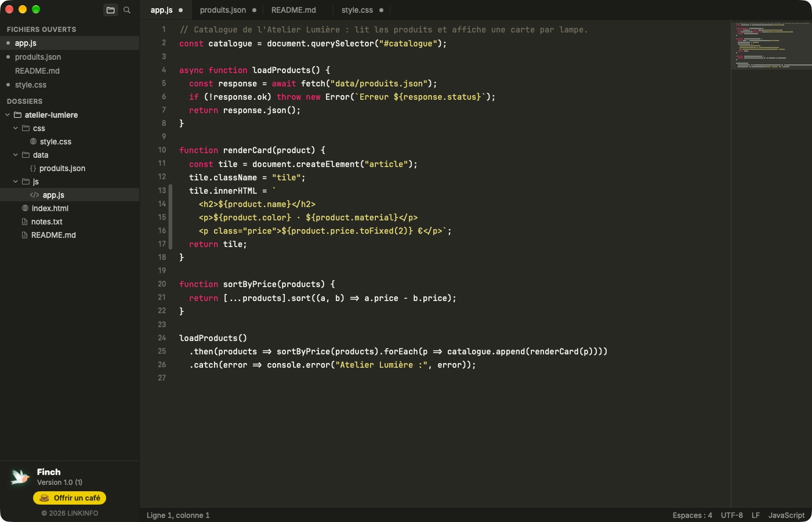Viewport: 812px width, 522px height.
Task: Switch to the README.md tab
Action: point(293,10)
